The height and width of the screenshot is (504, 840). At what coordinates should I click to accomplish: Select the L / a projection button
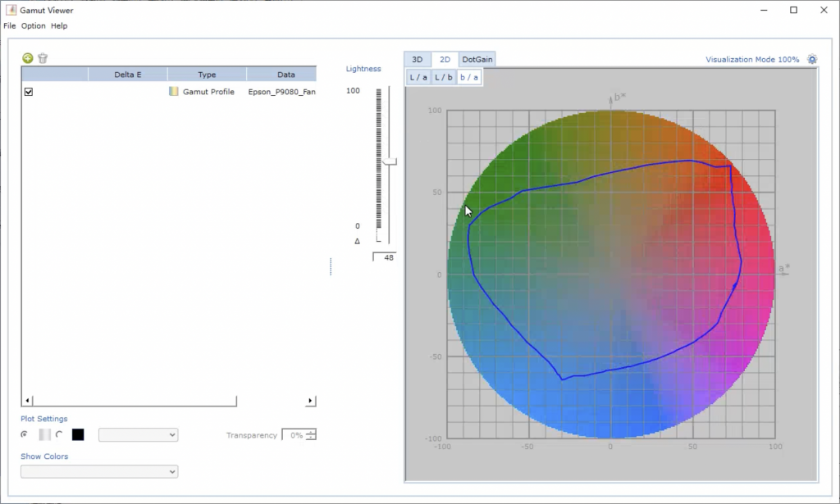[418, 78]
